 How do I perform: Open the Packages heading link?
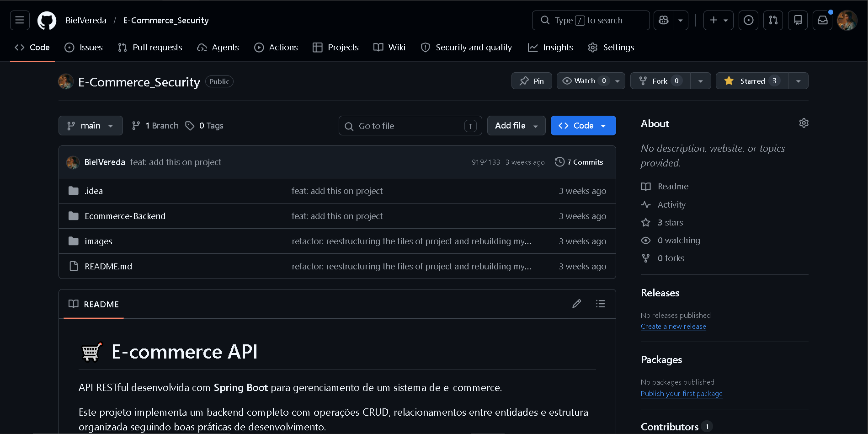(x=661, y=359)
